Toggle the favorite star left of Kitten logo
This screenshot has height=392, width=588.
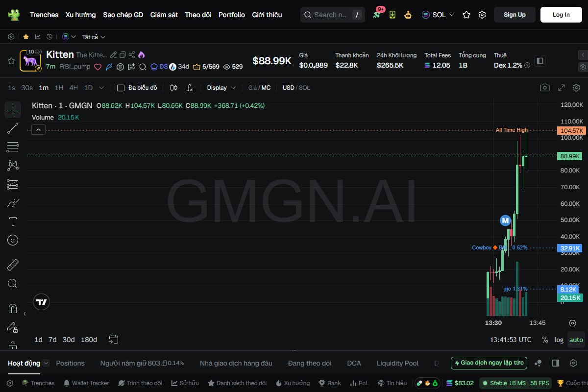click(11, 61)
